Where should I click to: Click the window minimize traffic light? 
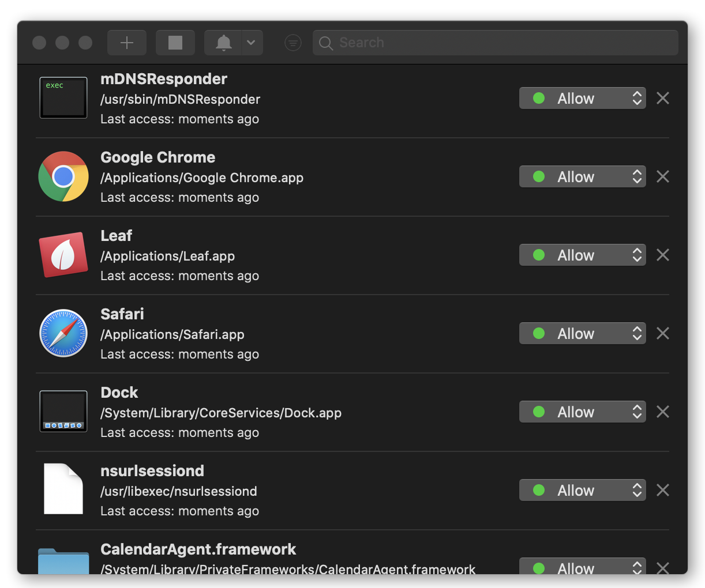click(62, 43)
